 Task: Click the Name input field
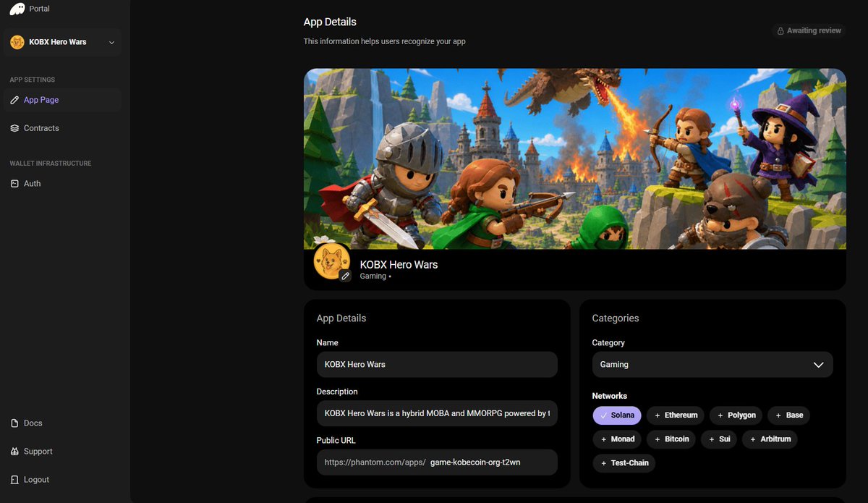tap(437, 365)
